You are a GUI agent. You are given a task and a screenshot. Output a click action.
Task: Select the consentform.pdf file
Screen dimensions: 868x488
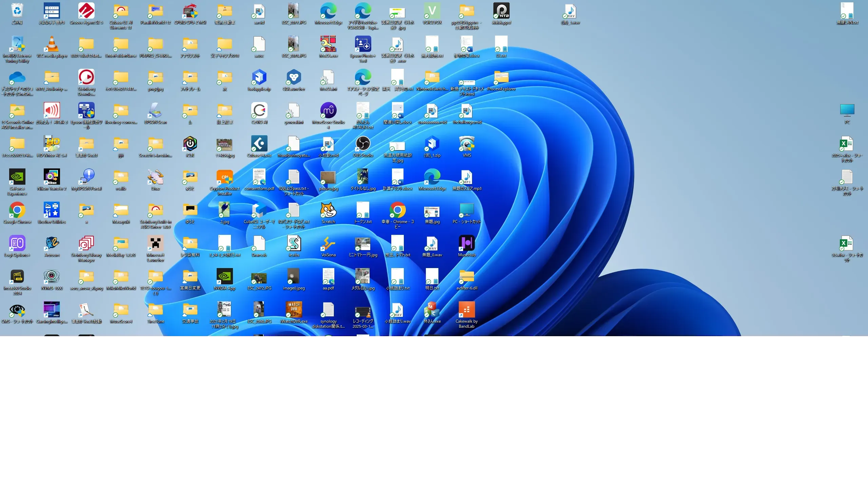pos(259,177)
